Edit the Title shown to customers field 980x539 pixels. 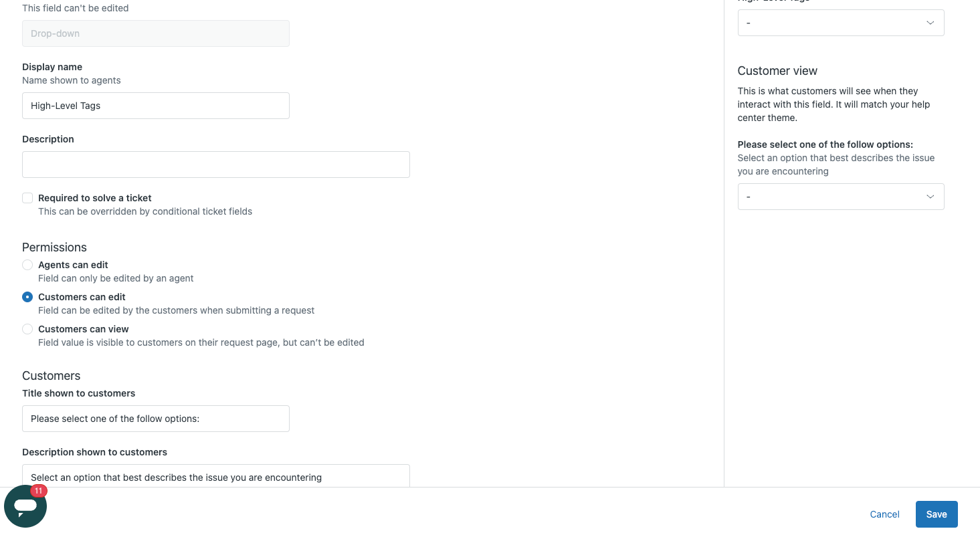click(155, 419)
